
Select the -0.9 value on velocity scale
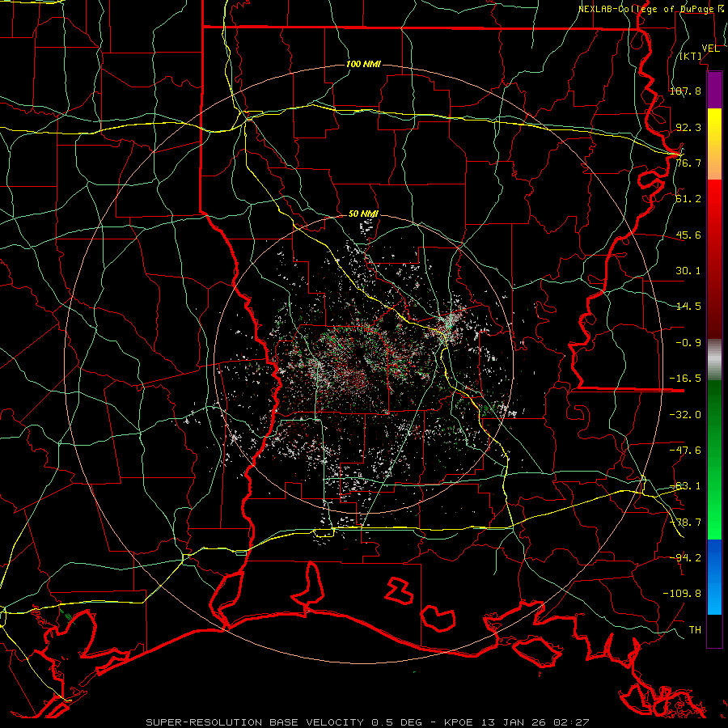tap(688, 343)
